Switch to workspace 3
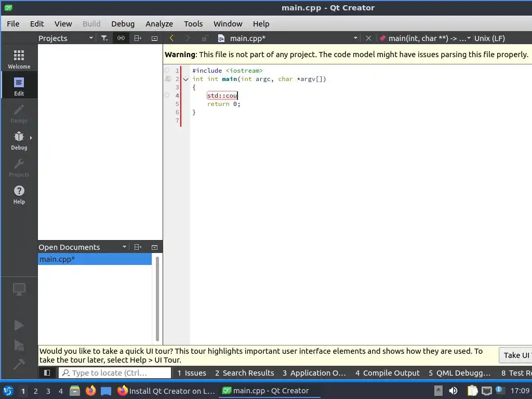 point(48,391)
